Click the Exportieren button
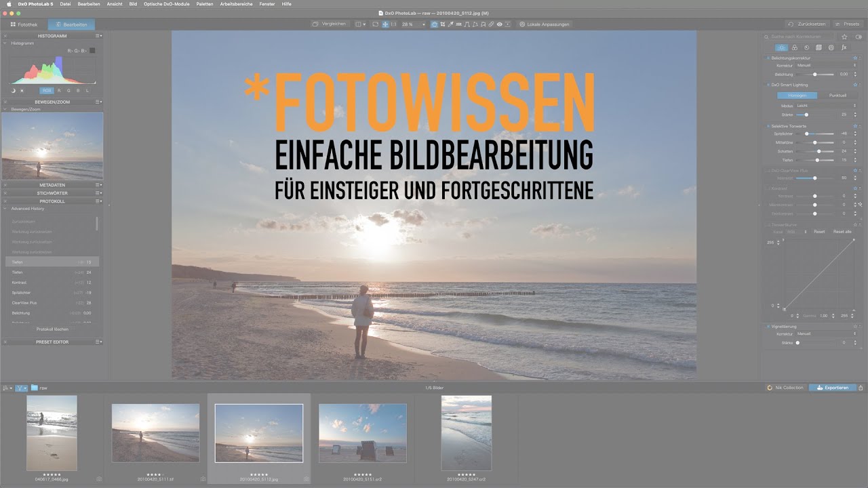This screenshot has width=868, height=488. coord(832,388)
